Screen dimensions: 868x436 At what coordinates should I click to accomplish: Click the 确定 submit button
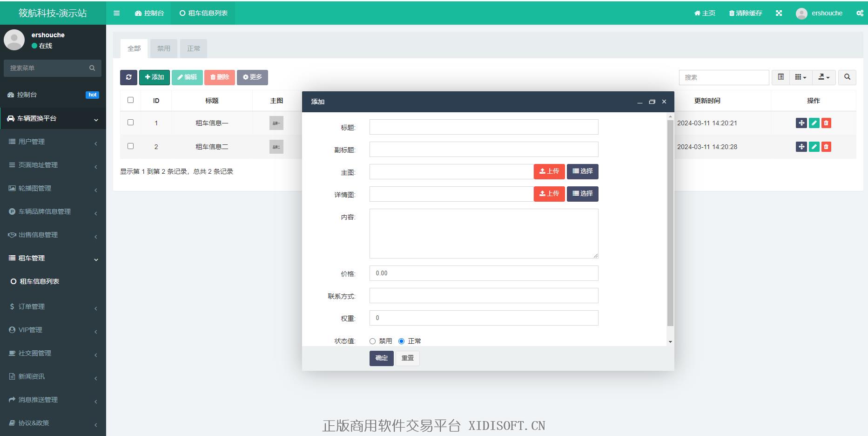coord(382,358)
